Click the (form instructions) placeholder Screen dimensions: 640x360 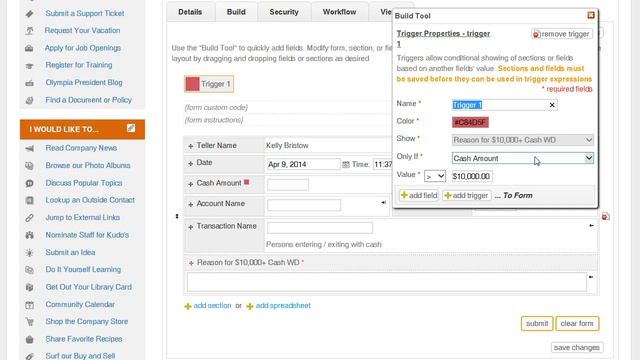214,120
